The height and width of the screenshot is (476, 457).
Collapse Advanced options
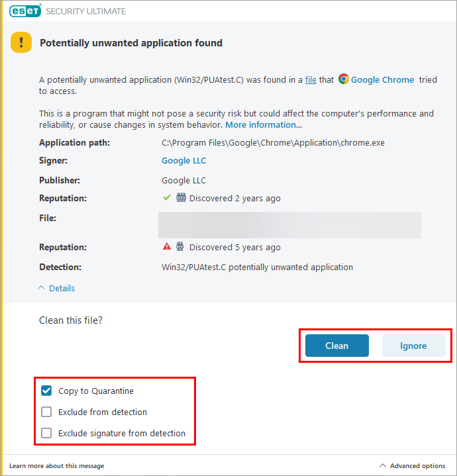tap(412, 466)
